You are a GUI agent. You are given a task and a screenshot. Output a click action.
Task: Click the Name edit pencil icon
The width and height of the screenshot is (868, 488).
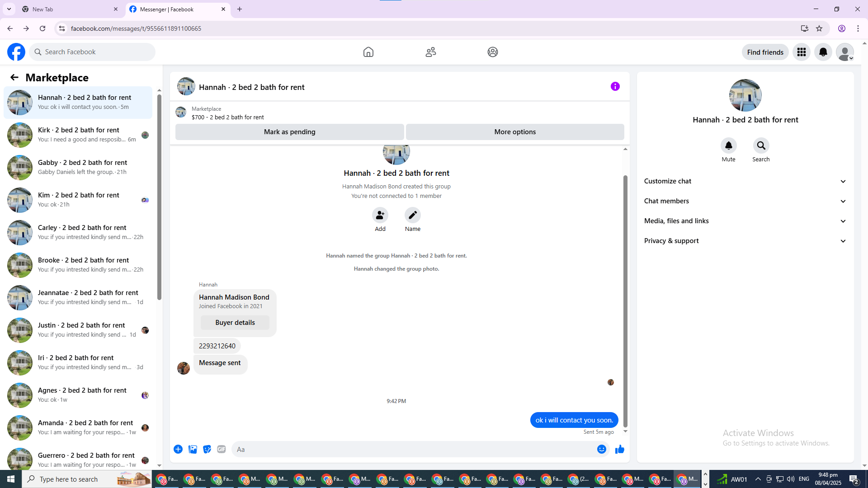[x=412, y=216]
